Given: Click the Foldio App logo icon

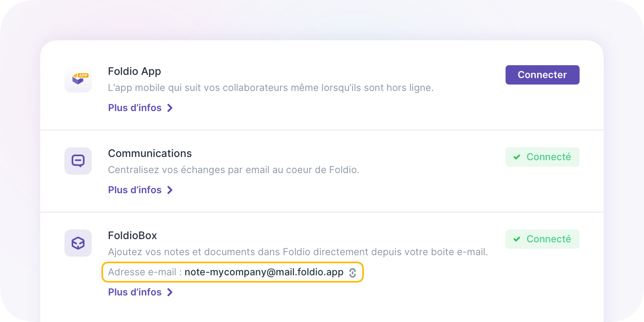Looking at the screenshot, I should pyautogui.click(x=78, y=79).
